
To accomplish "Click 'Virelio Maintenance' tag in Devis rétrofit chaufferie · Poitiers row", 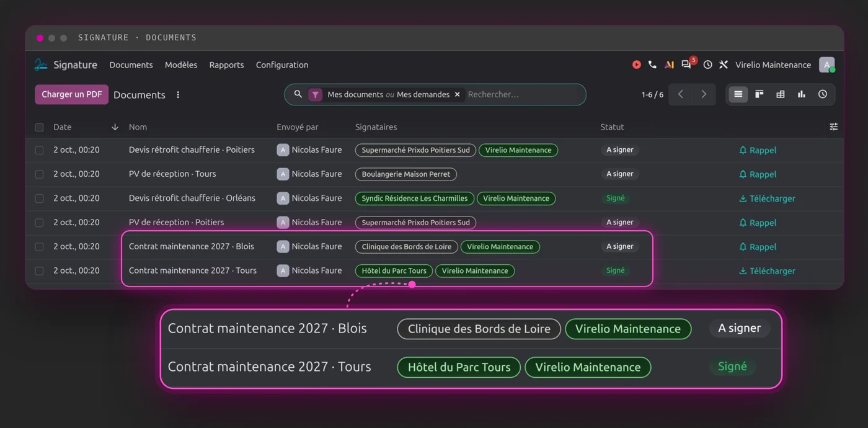I will point(518,150).
